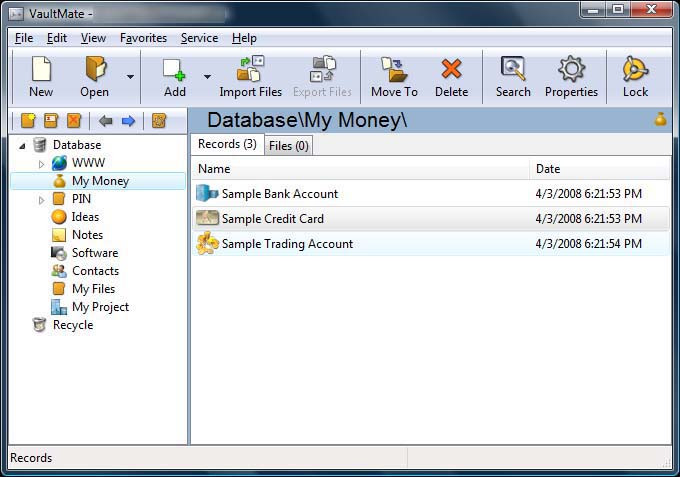Lock the database with the Lock icon
The width and height of the screenshot is (680, 477).
635,76
